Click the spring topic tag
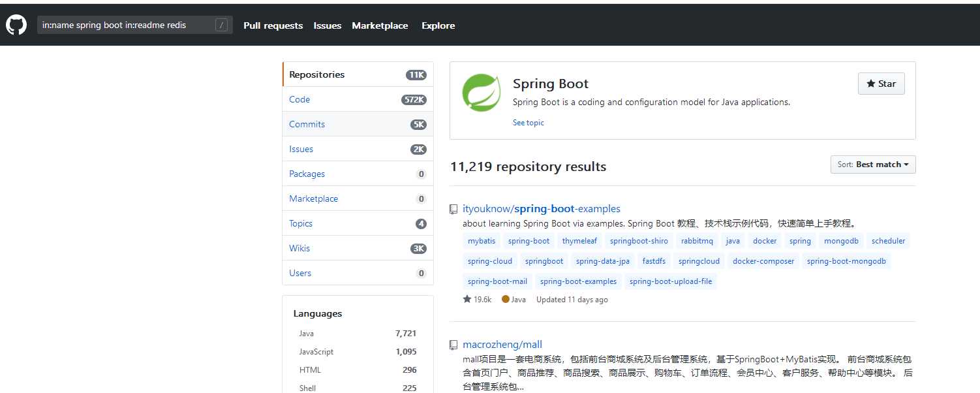This screenshot has height=393, width=980. click(x=801, y=241)
